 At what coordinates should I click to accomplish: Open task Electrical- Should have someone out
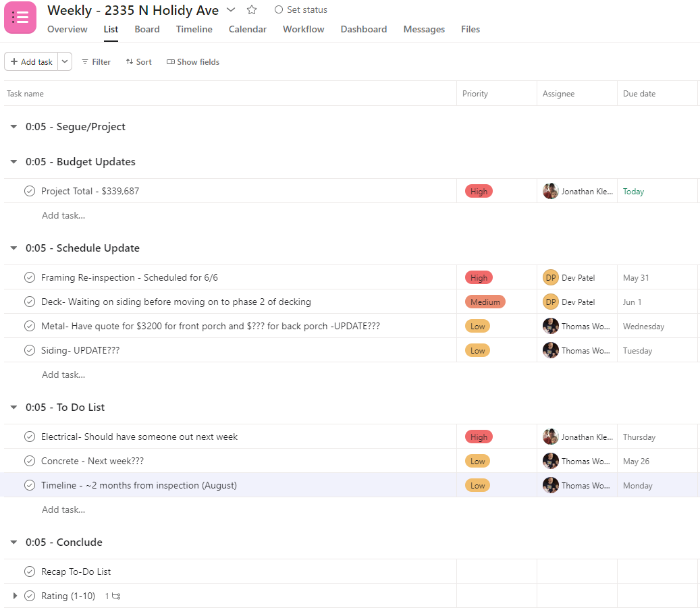139,437
